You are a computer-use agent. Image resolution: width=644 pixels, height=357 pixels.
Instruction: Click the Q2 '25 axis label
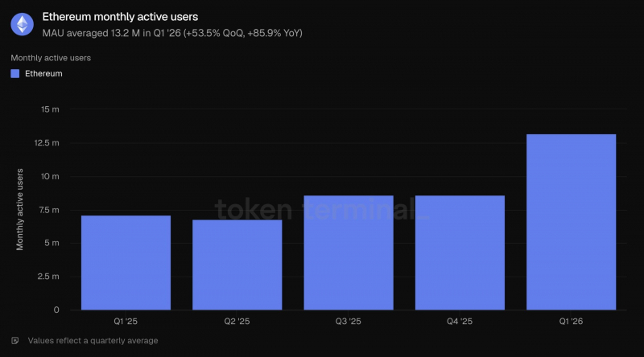[x=237, y=322]
